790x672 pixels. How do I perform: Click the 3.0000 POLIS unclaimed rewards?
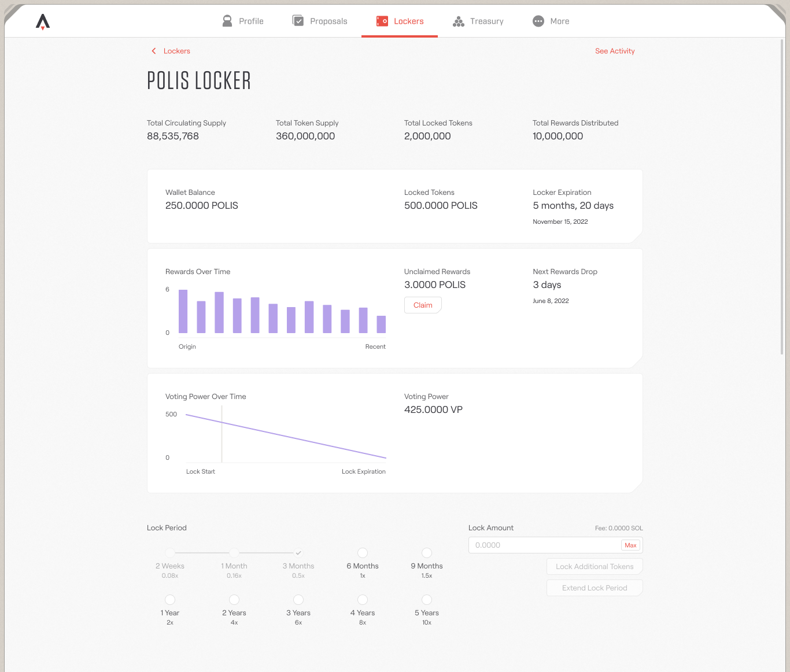coord(435,285)
